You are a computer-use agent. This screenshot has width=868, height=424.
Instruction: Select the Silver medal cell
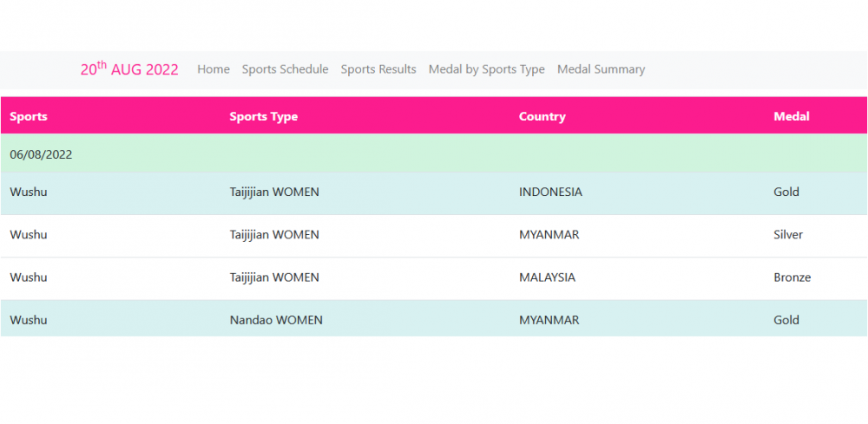[x=788, y=234]
